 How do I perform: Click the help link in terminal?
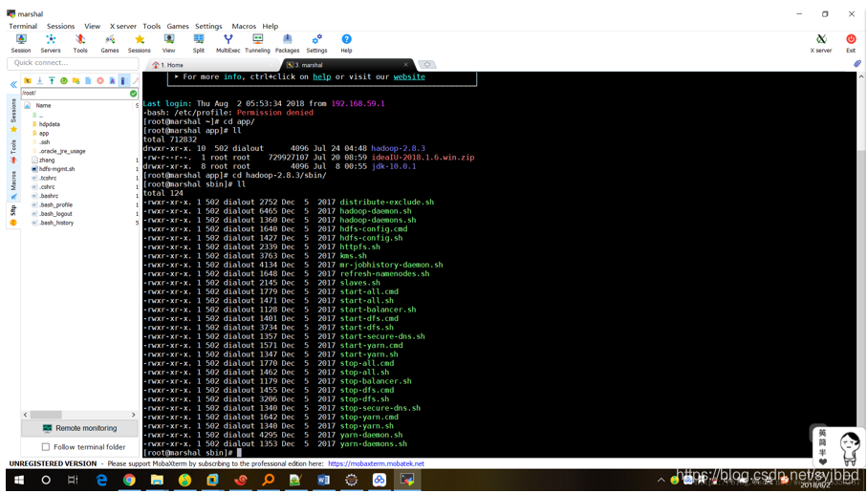(321, 76)
